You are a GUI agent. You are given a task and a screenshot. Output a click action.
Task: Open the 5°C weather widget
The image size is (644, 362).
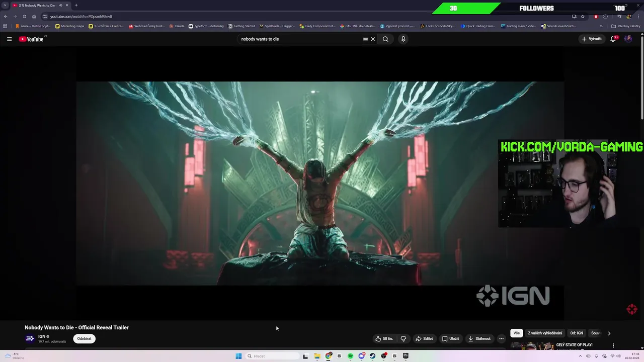[14, 356]
